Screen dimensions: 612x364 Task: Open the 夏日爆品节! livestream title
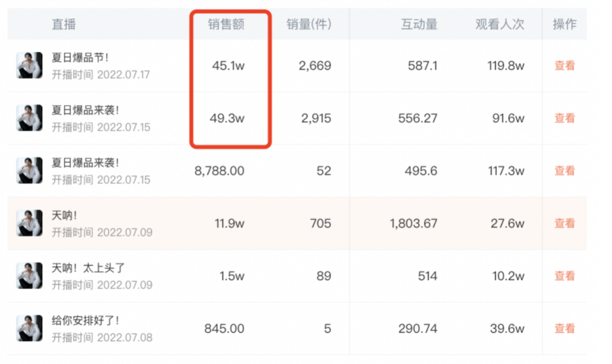point(80,58)
